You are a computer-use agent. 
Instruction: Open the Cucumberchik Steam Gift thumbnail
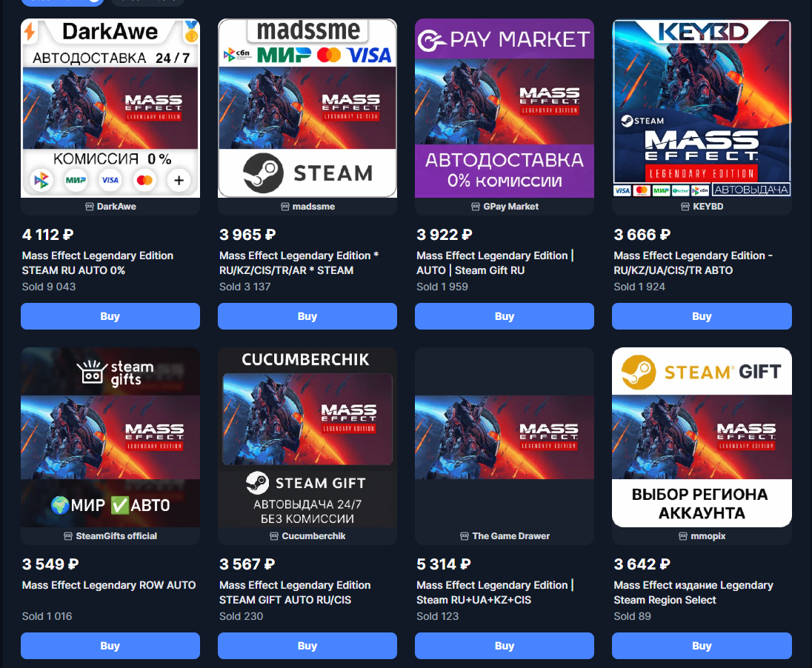pos(307,438)
